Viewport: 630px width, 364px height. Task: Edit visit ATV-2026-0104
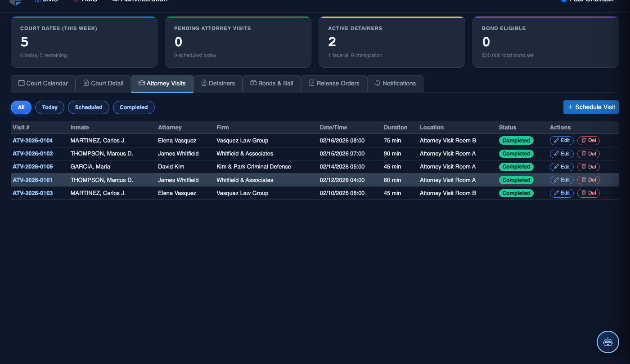562,141
